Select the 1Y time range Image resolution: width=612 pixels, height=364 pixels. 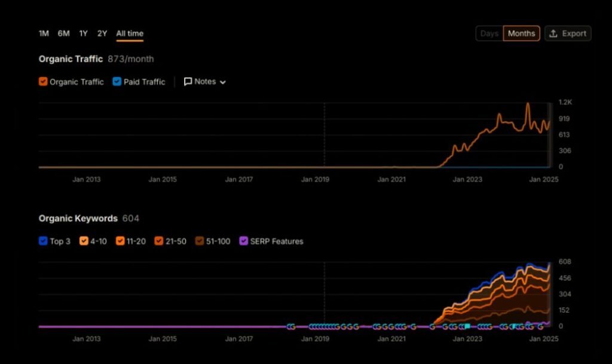[x=83, y=33]
